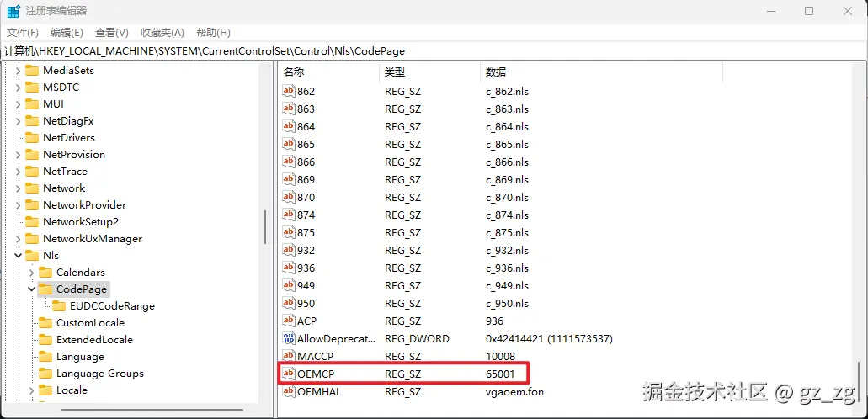The height and width of the screenshot is (419, 868).
Task: Click the data value 10008
Action: [500, 357]
